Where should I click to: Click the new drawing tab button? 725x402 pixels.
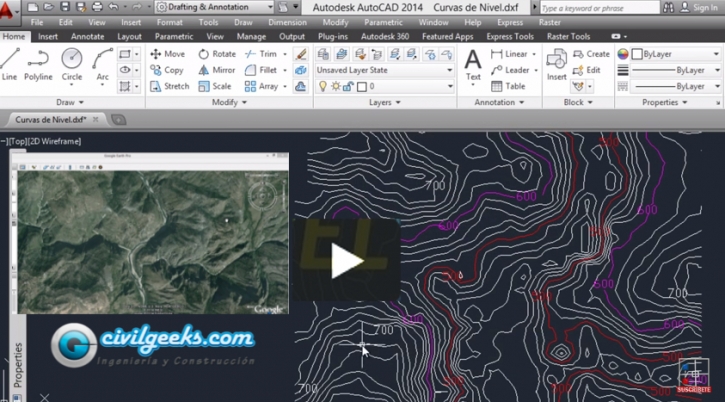click(118, 120)
